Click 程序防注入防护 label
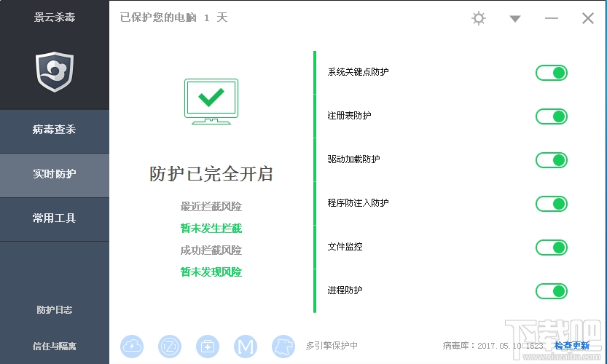Screen dimensions: 607x364 358,203
